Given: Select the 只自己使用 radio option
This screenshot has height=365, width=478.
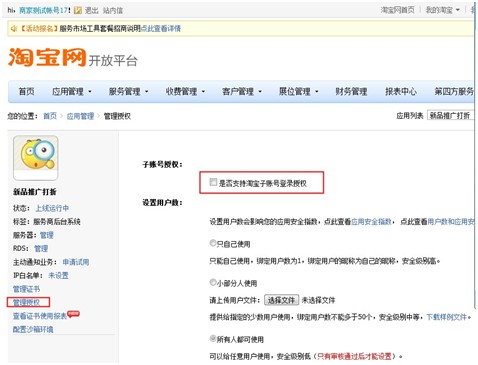Looking at the screenshot, I should (213, 243).
